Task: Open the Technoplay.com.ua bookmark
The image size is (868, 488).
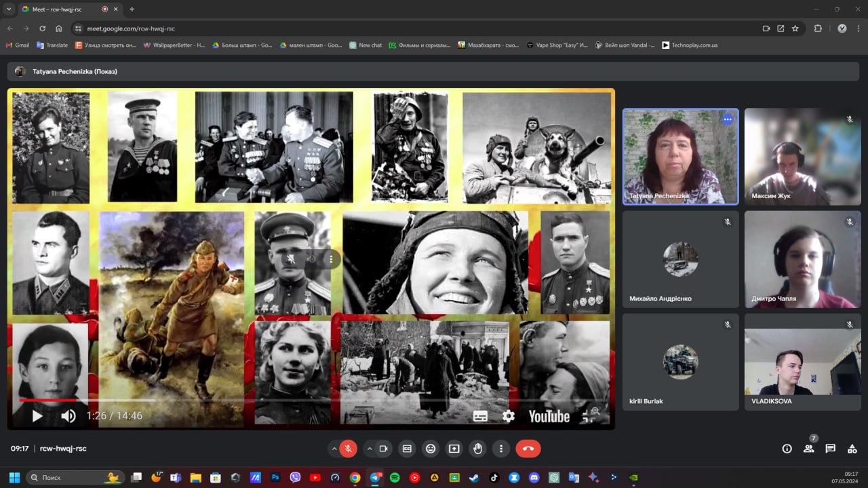Action: (x=690, y=45)
